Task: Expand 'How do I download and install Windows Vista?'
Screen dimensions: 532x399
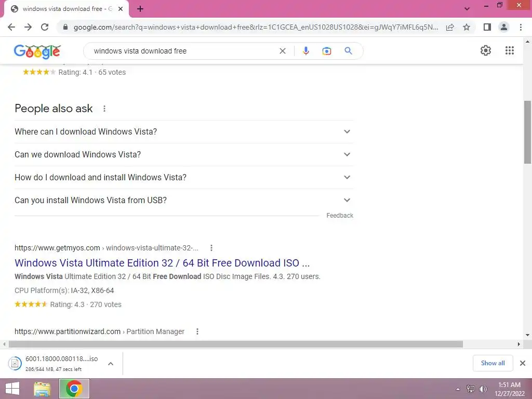Action: tap(184, 178)
